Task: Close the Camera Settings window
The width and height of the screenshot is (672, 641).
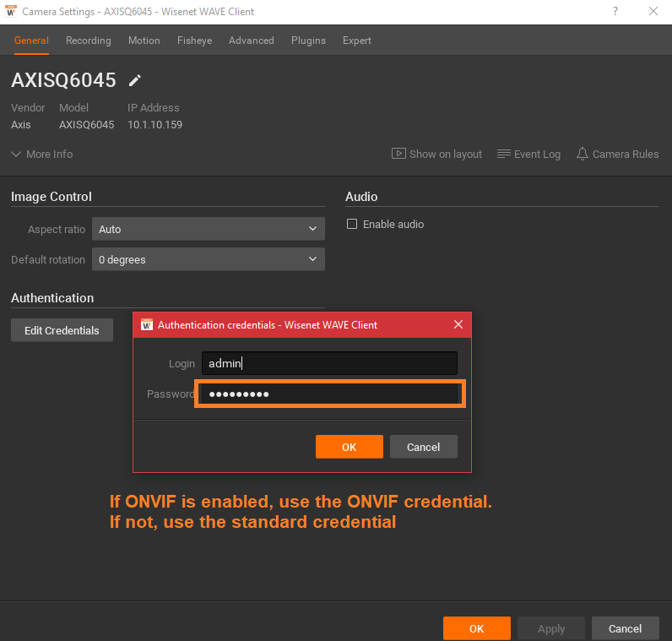Action: 653,11
